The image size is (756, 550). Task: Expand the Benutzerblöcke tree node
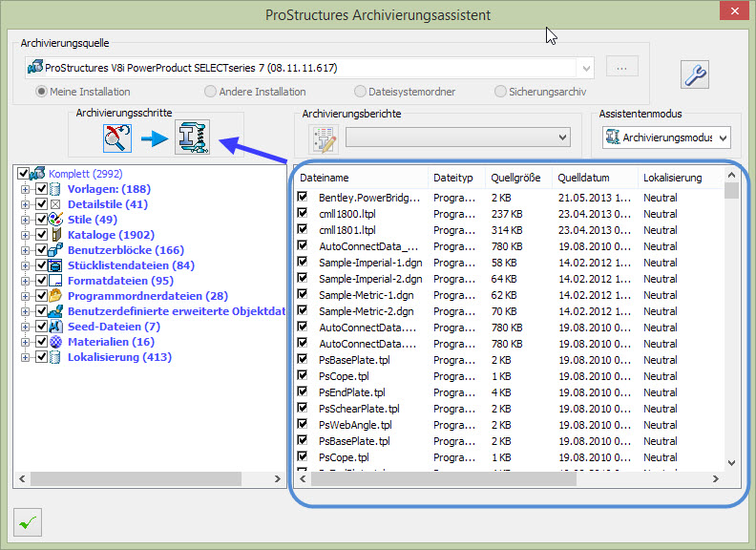(25, 250)
